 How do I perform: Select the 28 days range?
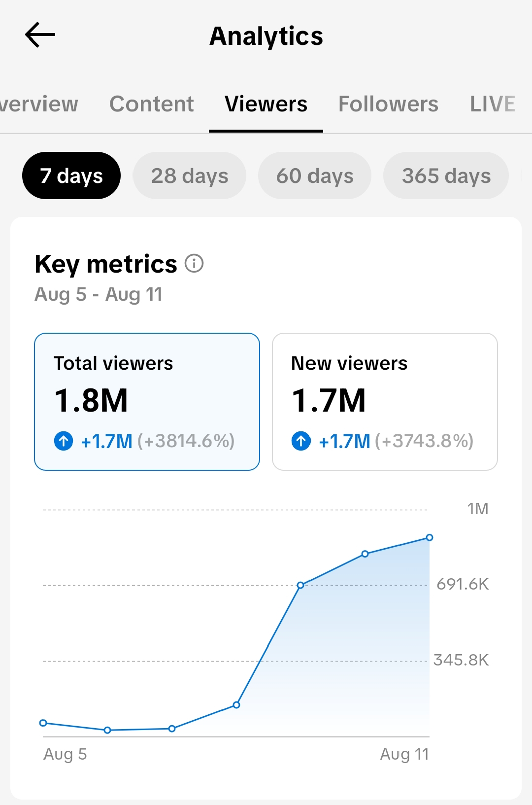pos(190,175)
